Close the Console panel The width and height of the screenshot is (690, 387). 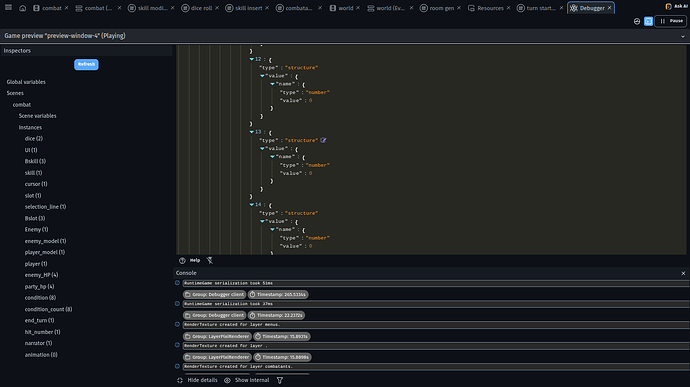coord(683,273)
